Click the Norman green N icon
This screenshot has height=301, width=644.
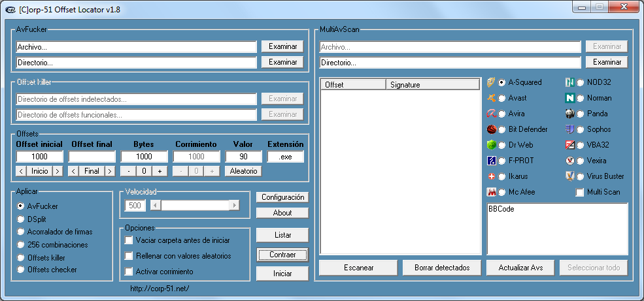click(569, 98)
